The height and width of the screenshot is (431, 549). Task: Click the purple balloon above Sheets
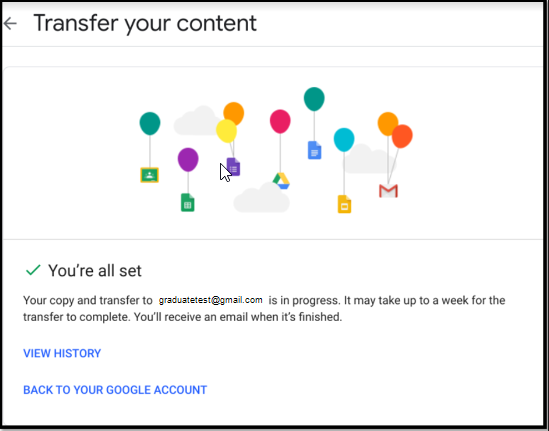pos(188,160)
